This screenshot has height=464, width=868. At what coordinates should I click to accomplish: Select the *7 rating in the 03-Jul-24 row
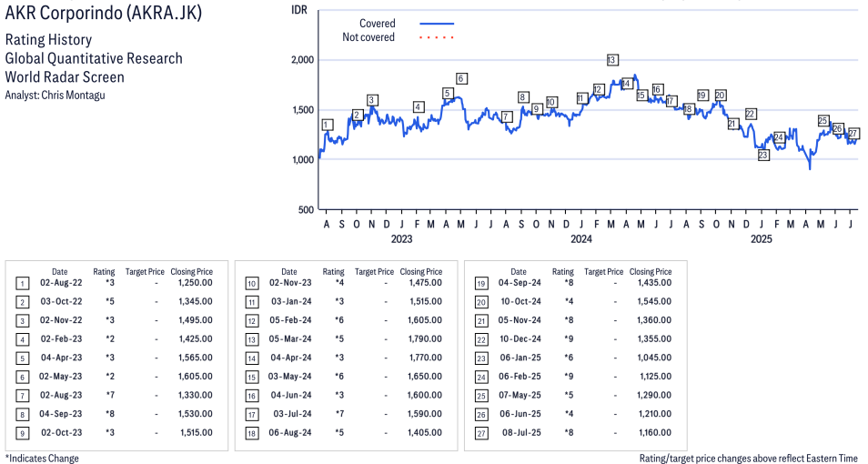tap(339, 414)
